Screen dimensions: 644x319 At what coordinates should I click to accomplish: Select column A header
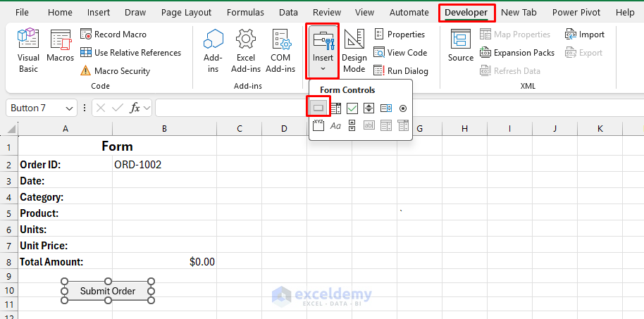click(66, 129)
